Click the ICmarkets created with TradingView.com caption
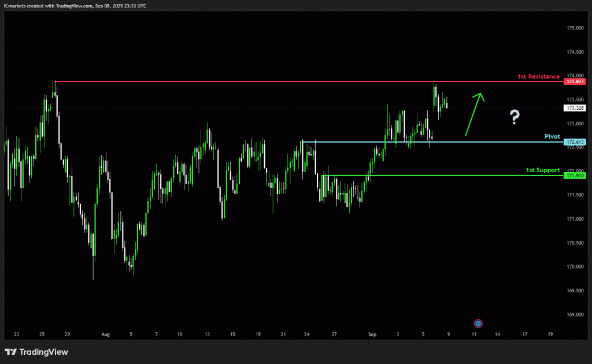 pyautogui.click(x=75, y=6)
